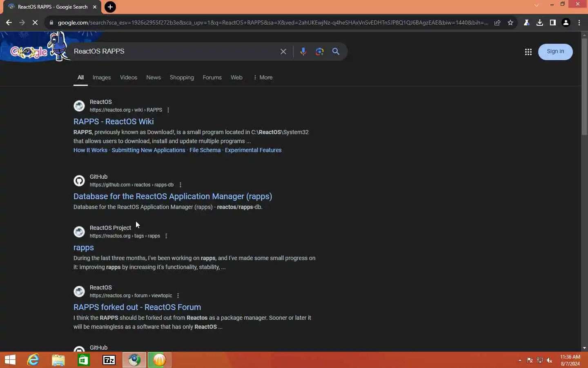The height and width of the screenshot is (368, 588).
Task: Open the Store icon in taskbar
Action: click(x=84, y=360)
